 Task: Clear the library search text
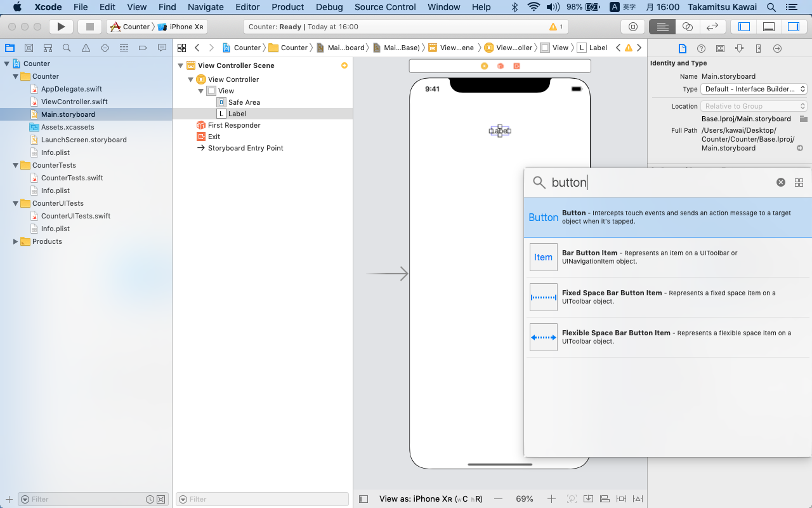[x=781, y=182]
